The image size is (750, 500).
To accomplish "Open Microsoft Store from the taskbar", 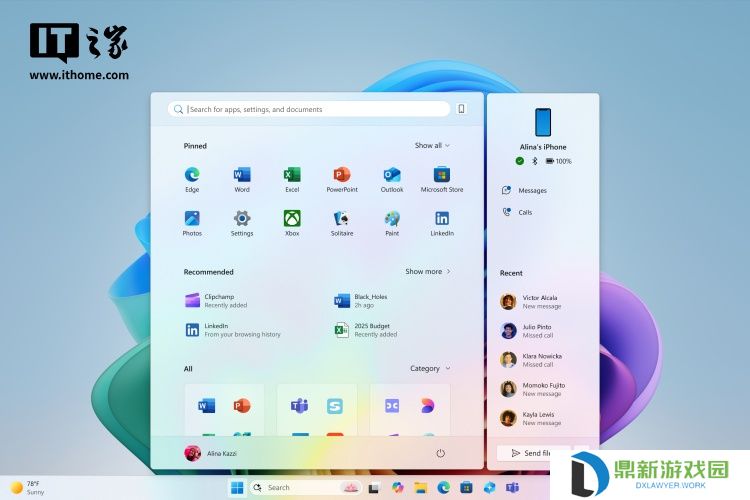I will 466,488.
